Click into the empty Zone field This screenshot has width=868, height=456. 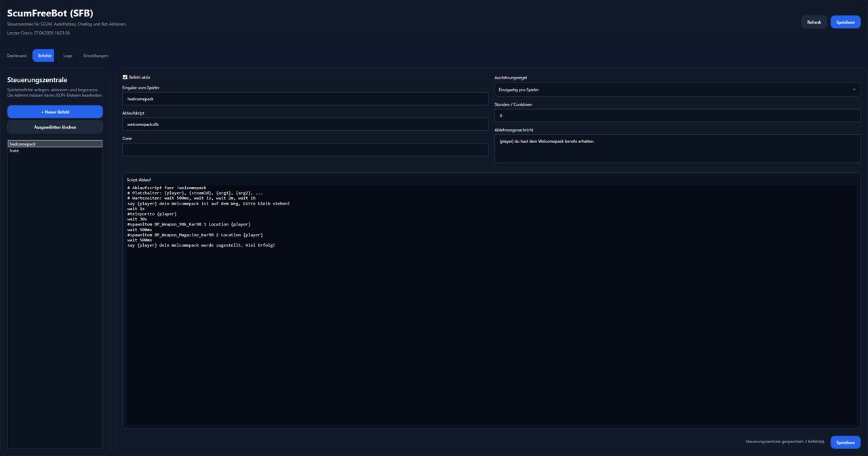point(304,150)
